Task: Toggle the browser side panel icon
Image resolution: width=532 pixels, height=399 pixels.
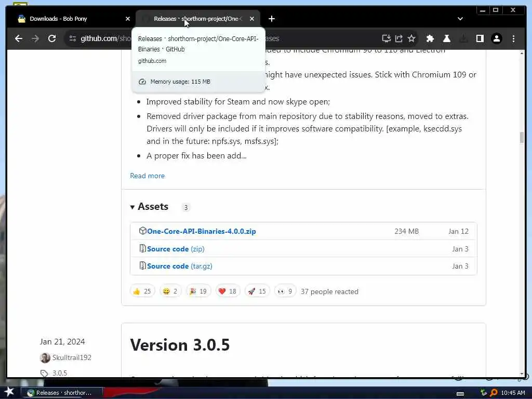Action: pos(480,38)
